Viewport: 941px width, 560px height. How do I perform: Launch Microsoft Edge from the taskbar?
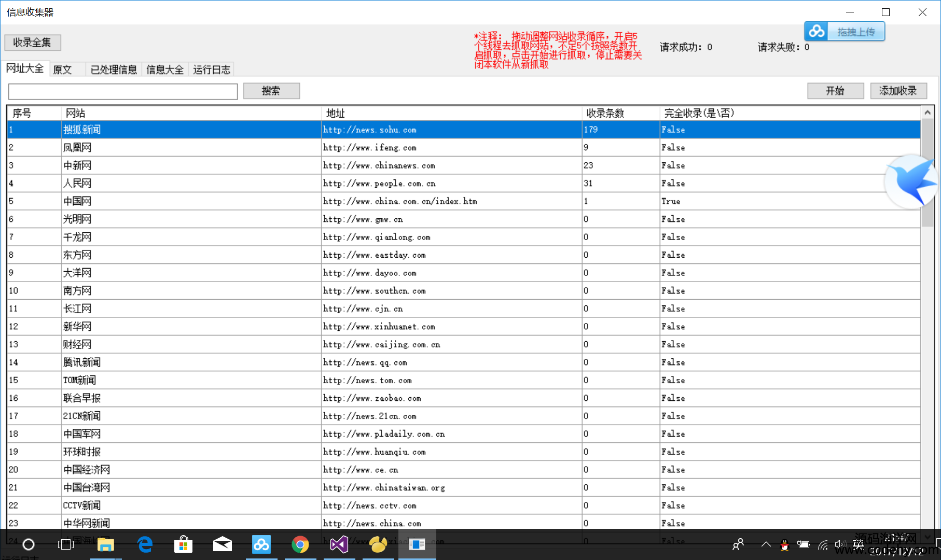pyautogui.click(x=145, y=544)
